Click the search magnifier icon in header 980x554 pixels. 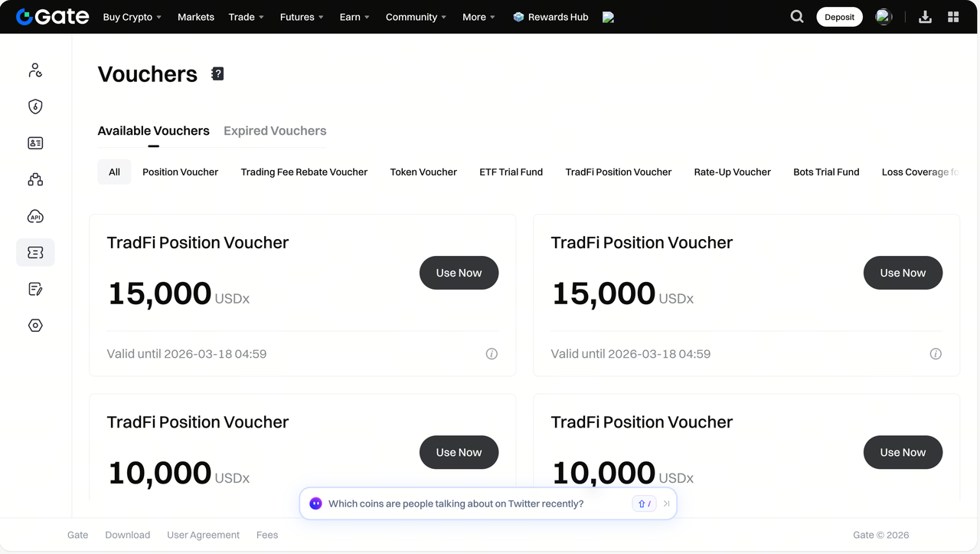797,17
